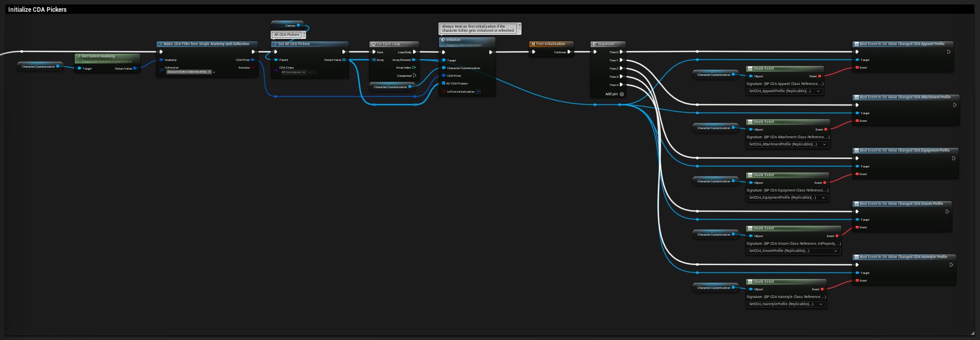Open the SetCDA_ApparelProfile function dropdown

818,91
